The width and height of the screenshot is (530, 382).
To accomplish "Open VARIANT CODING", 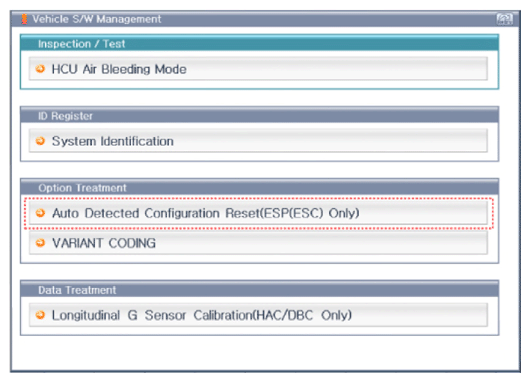I will [x=258, y=243].
